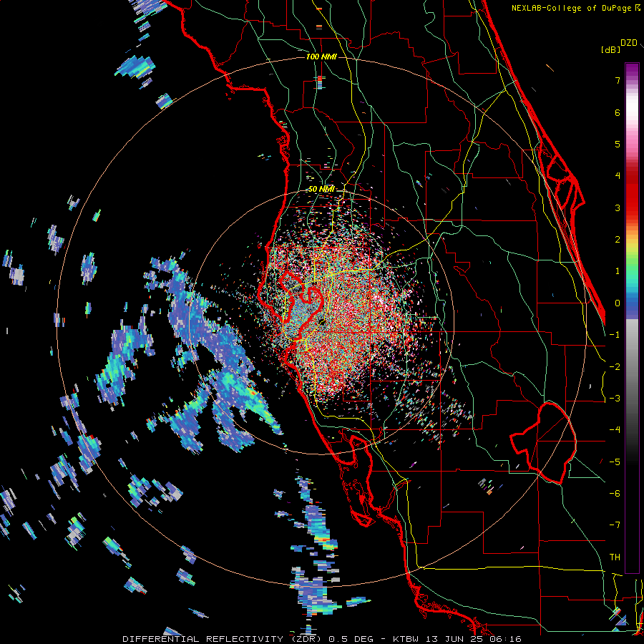
Task: Click the 100 NMI range ring label
Action: [321, 57]
